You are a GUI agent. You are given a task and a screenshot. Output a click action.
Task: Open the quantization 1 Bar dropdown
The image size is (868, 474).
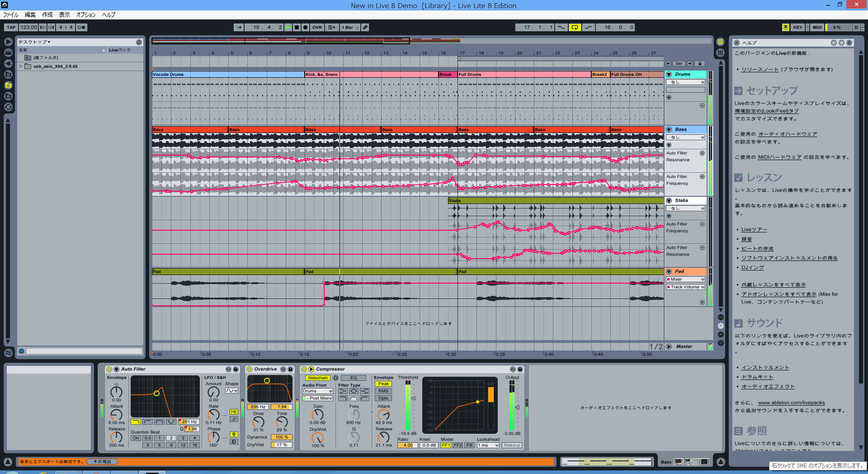click(x=350, y=28)
